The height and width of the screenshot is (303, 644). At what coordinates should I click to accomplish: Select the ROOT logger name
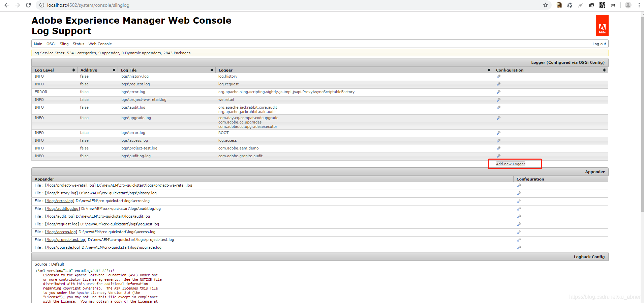pos(223,133)
